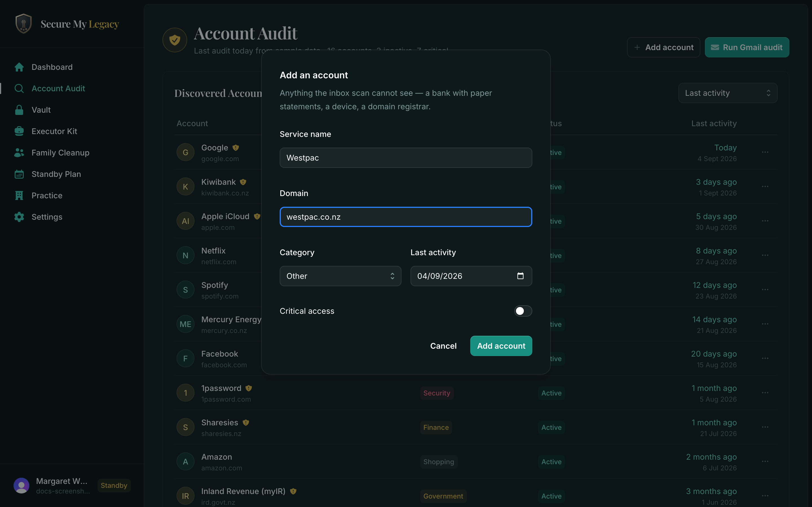
Task: Click the Last activity date field
Action: point(471,276)
